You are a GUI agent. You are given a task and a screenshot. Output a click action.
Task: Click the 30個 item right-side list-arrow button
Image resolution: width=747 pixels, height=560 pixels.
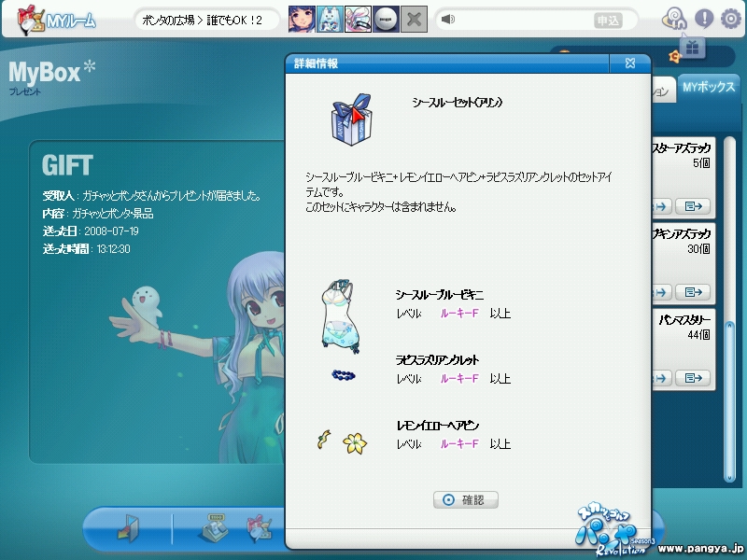(x=693, y=292)
